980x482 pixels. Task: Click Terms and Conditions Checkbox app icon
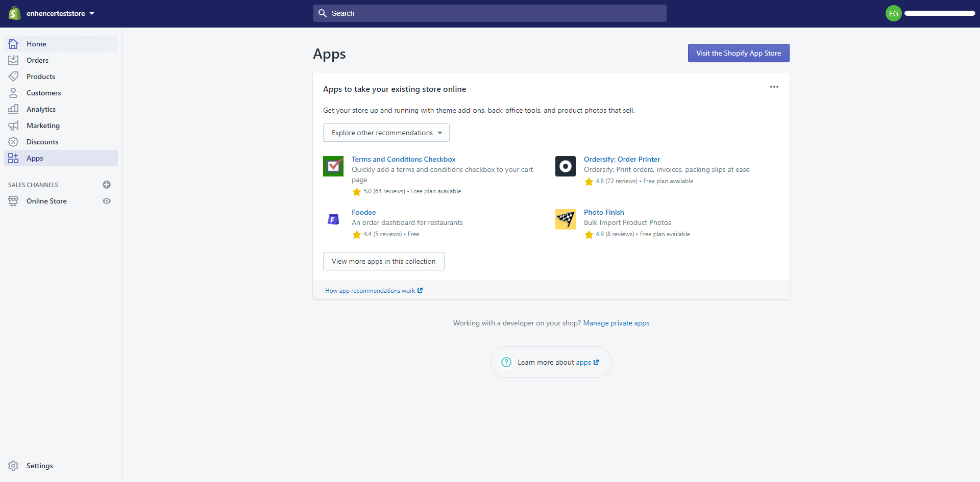(333, 166)
